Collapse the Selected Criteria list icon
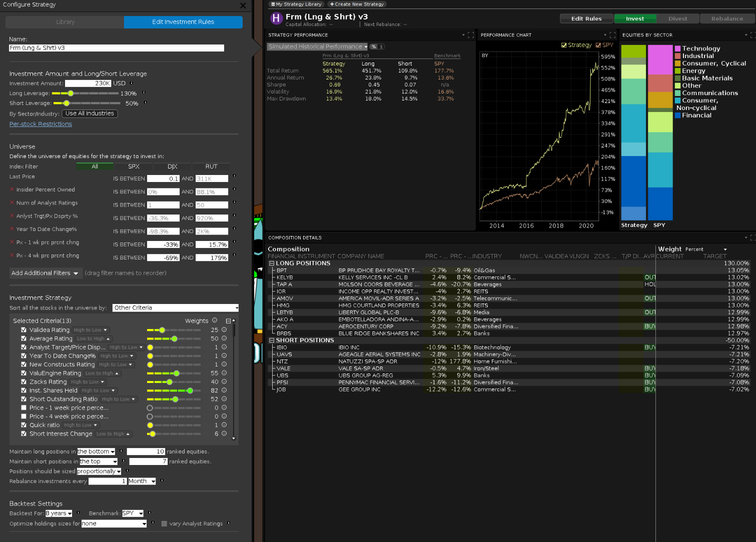This screenshot has height=542, width=756. 228,321
